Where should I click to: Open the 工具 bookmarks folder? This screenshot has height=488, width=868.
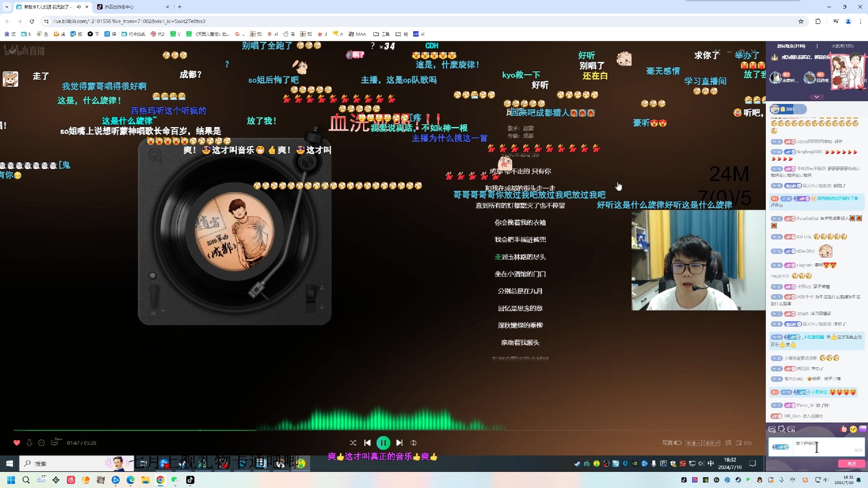point(382,34)
